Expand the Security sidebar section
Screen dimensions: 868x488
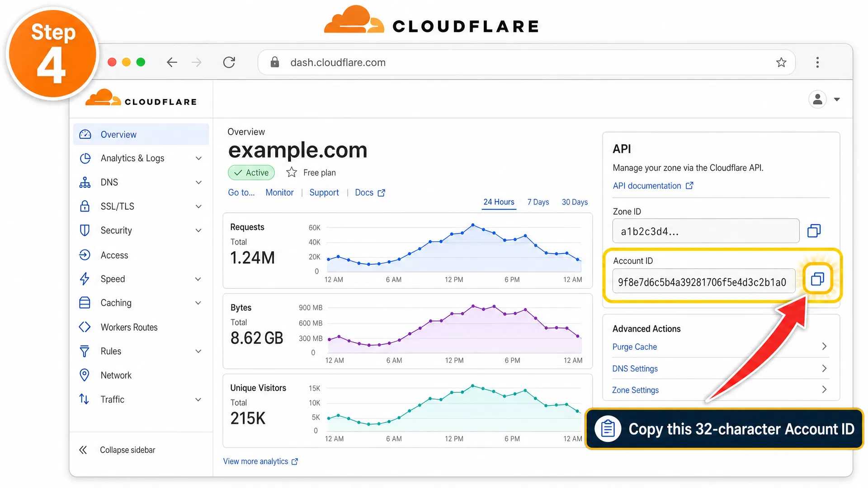pos(198,230)
